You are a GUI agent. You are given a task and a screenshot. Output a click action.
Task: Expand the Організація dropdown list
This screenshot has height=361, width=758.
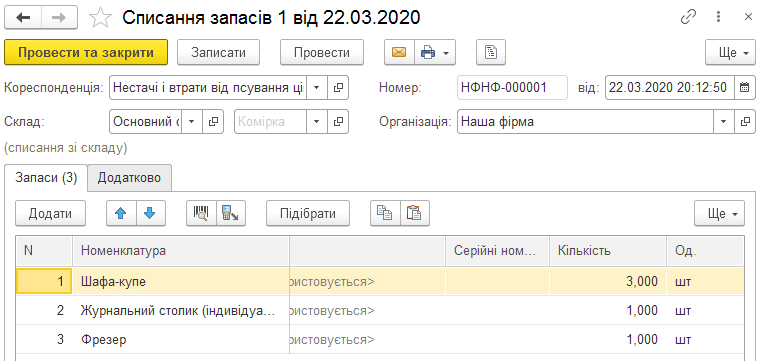click(x=724, y=122)
